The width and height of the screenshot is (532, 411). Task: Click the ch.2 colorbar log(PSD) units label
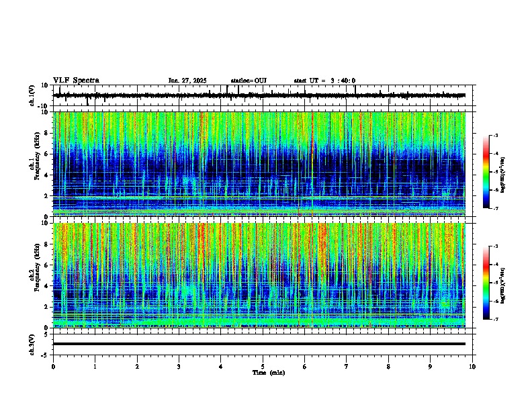[x=503, y=285]
